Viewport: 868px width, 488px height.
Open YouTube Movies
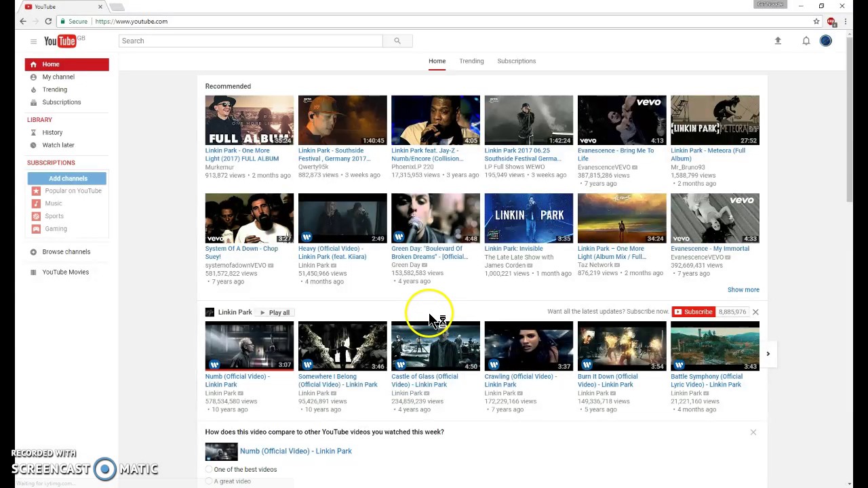point(66,272)
